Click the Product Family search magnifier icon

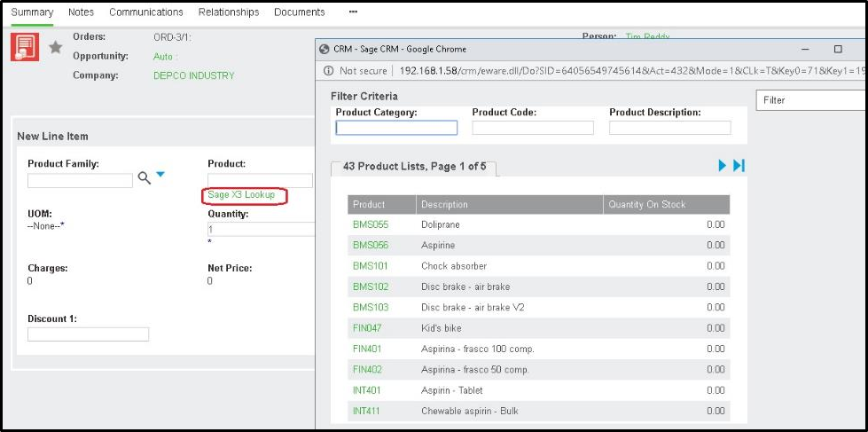click(144, 179)
